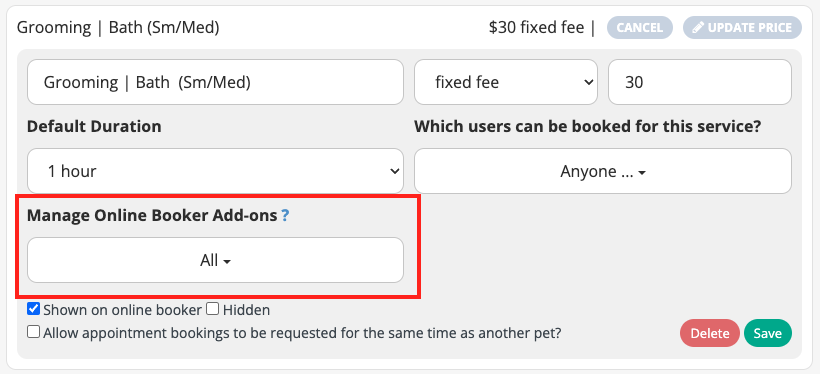
Task: Focus the service name text field
Action: click(215, 82)
